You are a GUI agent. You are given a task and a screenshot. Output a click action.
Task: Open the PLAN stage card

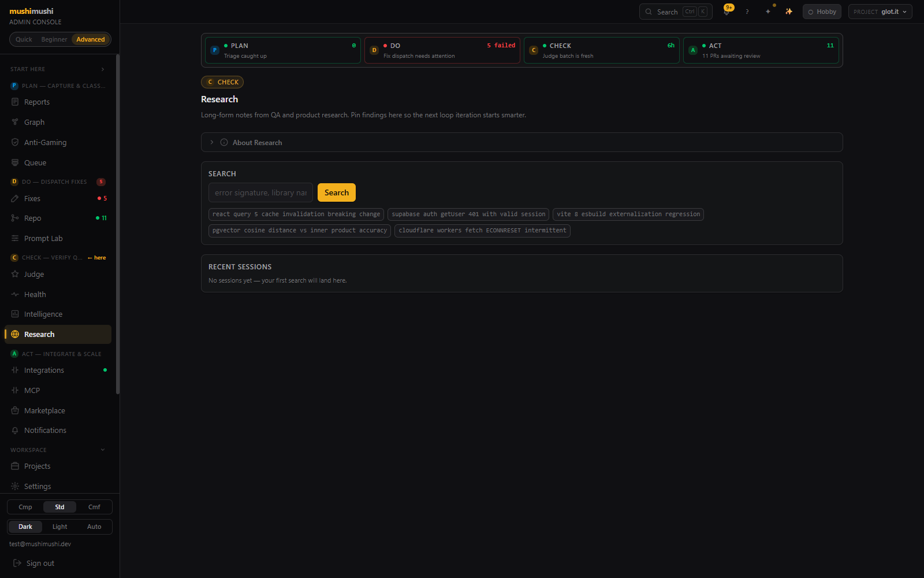[283, 50]
